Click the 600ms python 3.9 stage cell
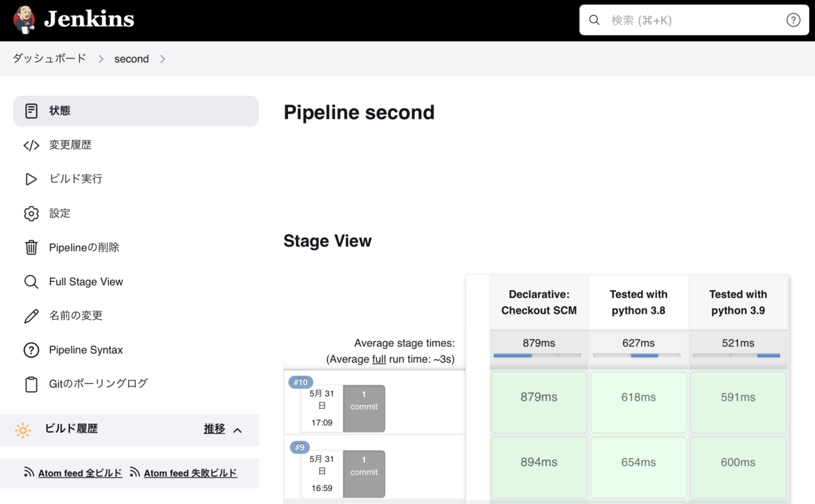The height and width of the screenshot is (504, 815). click(x=738, y=467)
